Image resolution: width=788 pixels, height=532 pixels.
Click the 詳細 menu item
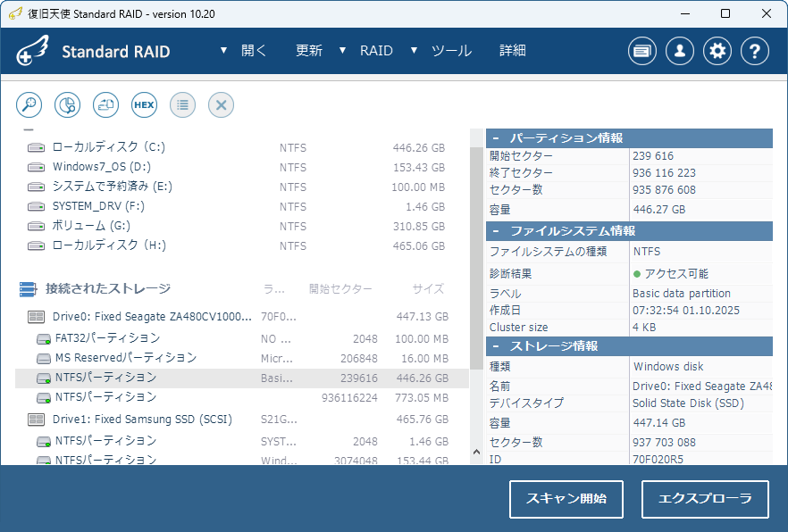point(513,50)
